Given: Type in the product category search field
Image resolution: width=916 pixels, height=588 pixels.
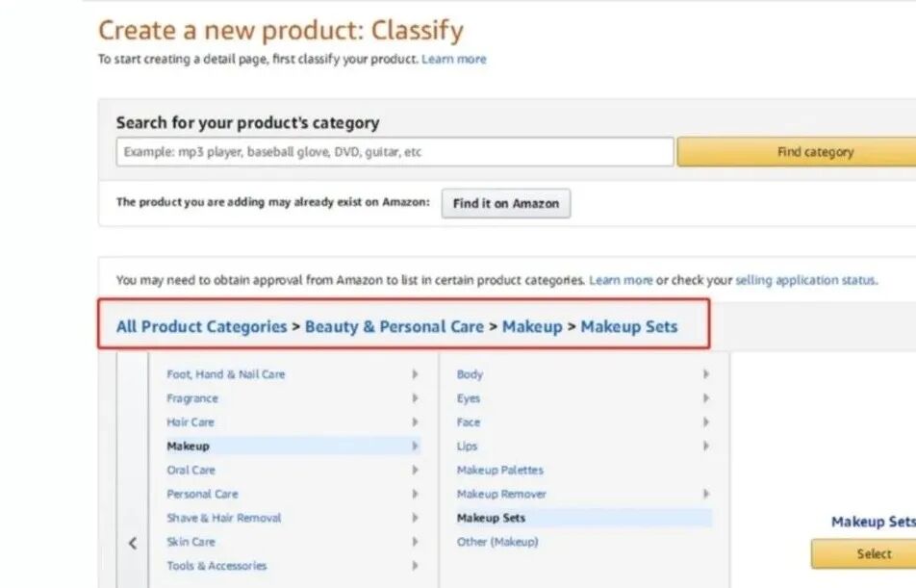Looking at the screenshot, I should coord(394,152).
